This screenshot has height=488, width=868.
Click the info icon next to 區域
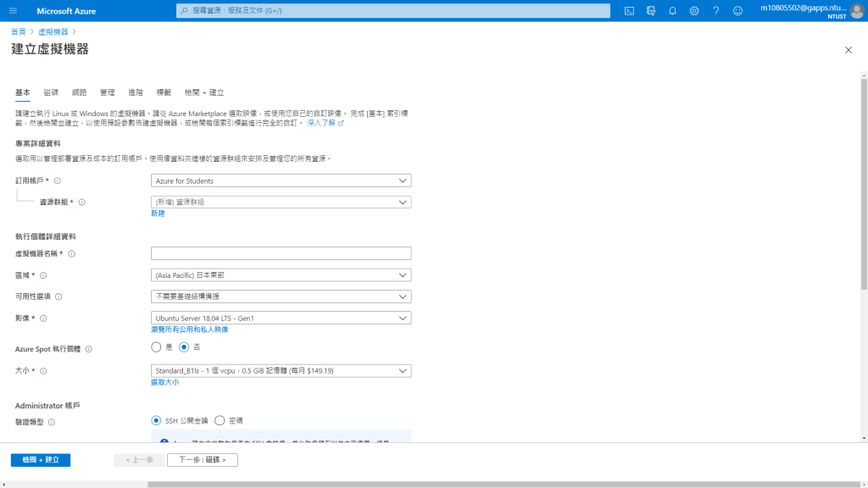(x=43, y=275)
